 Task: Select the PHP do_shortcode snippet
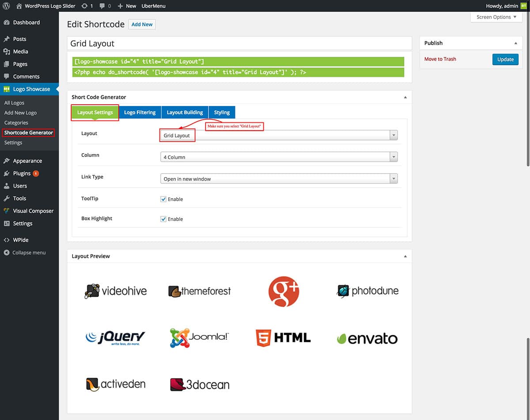coord(239,72)
